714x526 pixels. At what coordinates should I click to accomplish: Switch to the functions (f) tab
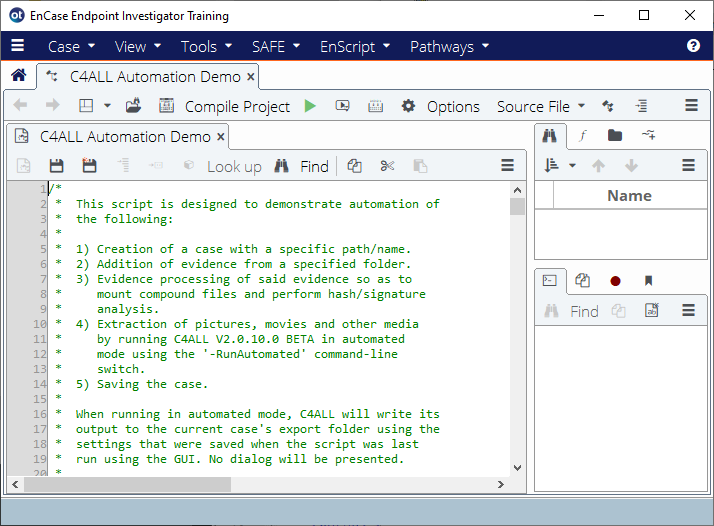(582, 135)
